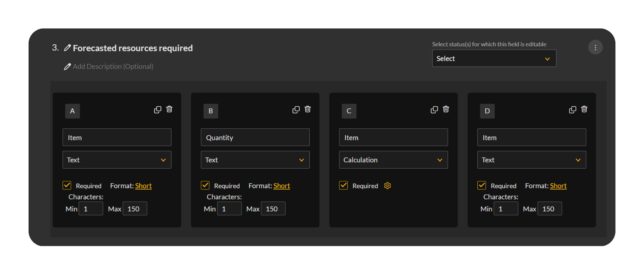This screenshot has height=275, width=644.
Task: Toggle the Required checkbox in column C
Action: tap(343, 185)
